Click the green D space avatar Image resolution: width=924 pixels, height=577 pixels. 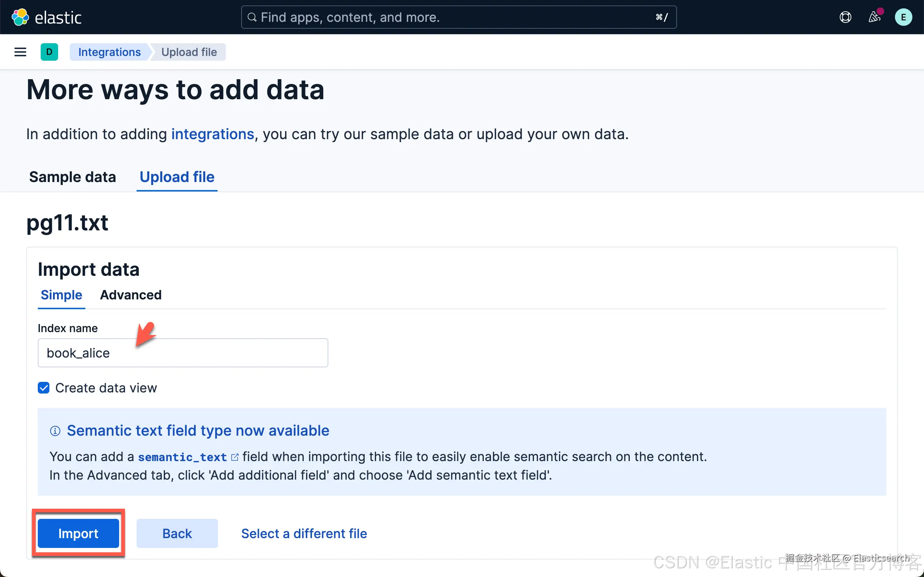point(49,52)
